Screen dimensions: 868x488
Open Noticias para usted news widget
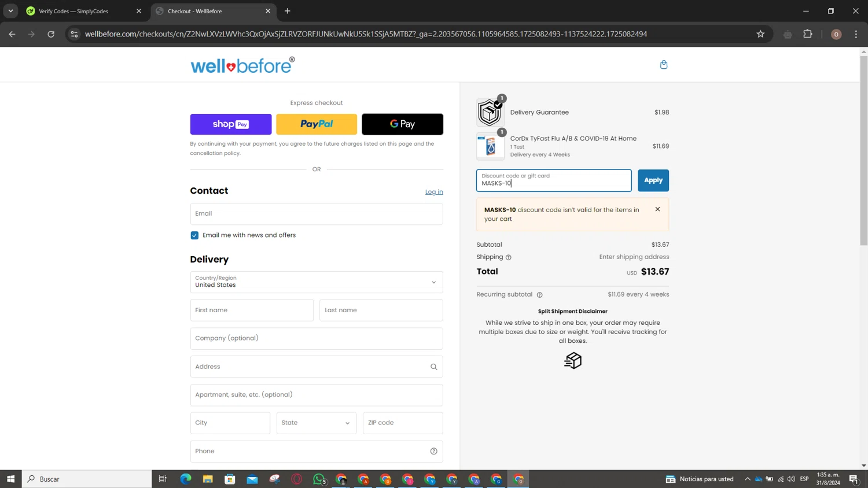pyautogui.click(x=700, y=479)
